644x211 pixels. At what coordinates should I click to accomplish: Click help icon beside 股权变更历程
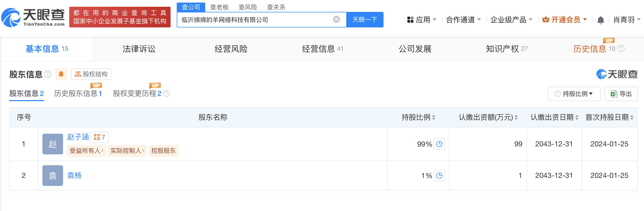point(167,93)
